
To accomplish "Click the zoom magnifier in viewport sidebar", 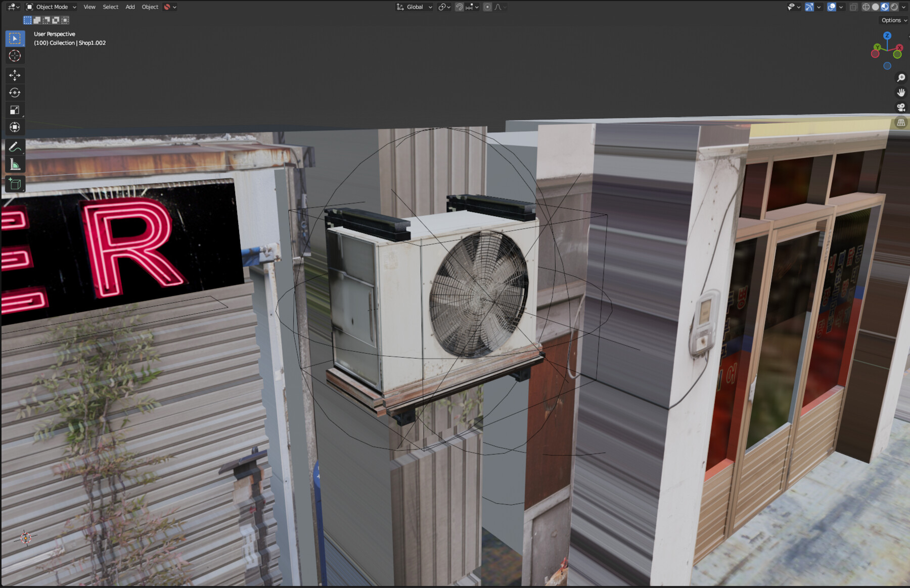I will 901,77.
